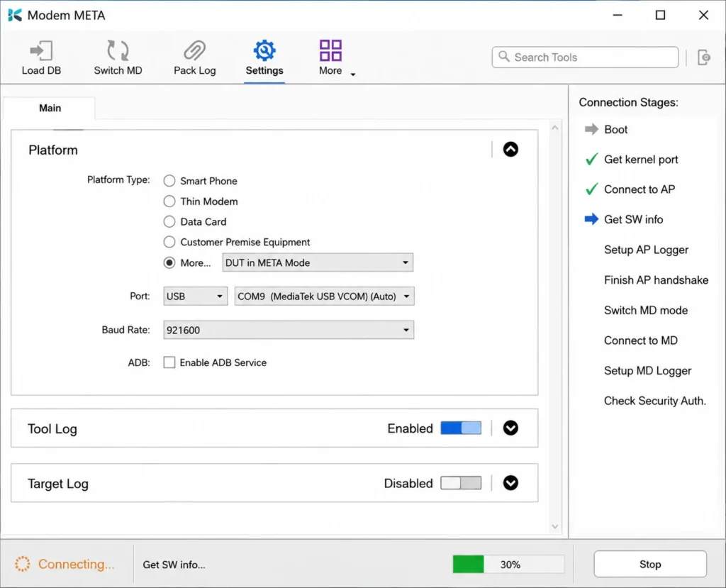
Task: Click the Modem META app logo
Action: (15, 16)
